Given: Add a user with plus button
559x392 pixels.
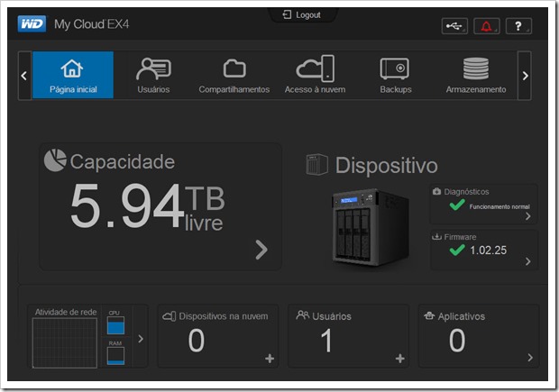Looking at the screenshot, I should (x=400, y=359).
